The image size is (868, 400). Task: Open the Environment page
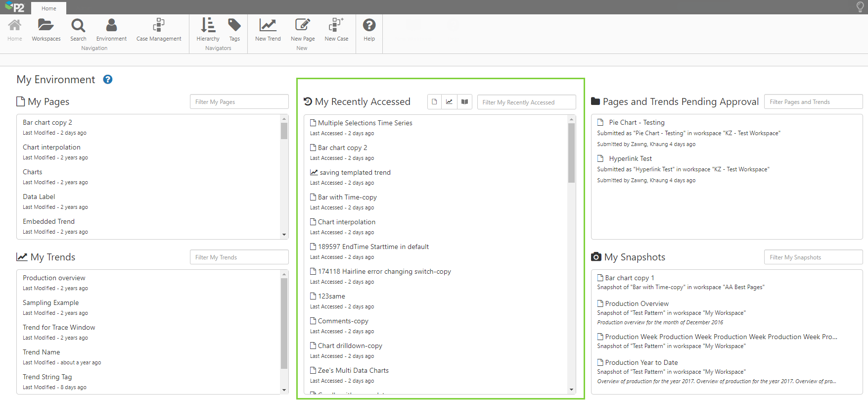tap(111, 30)
